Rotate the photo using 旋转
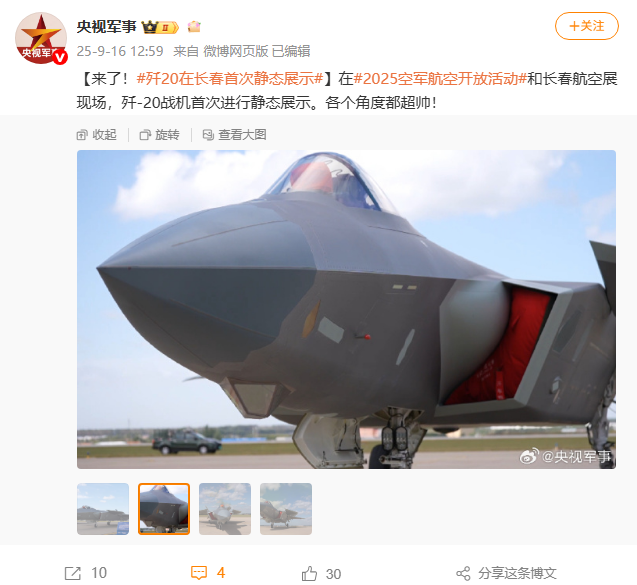This screenshot has width=637, height=585. coord(159,135)
